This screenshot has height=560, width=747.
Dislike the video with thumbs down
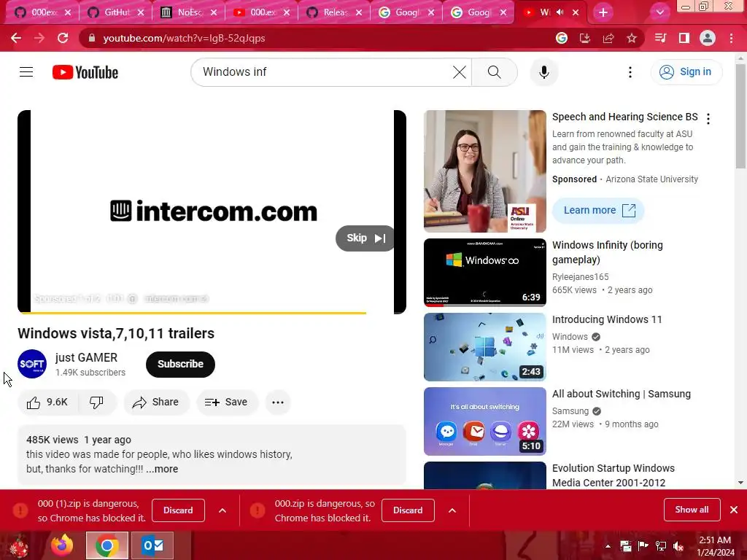point(97,402)
